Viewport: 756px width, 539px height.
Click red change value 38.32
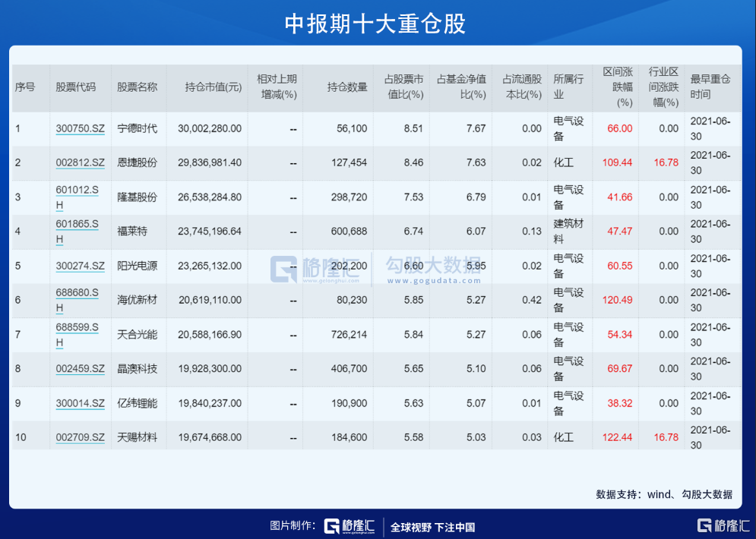coord(620,403)
